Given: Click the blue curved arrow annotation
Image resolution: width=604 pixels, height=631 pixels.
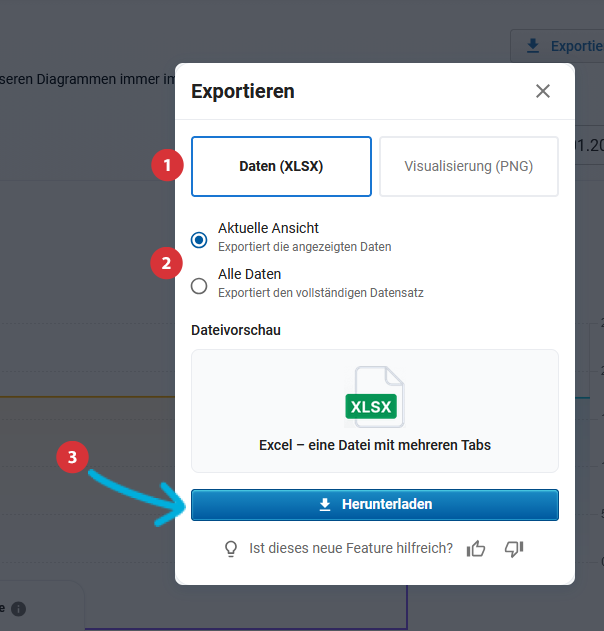Looking at the screenshot, I should 135,495.
